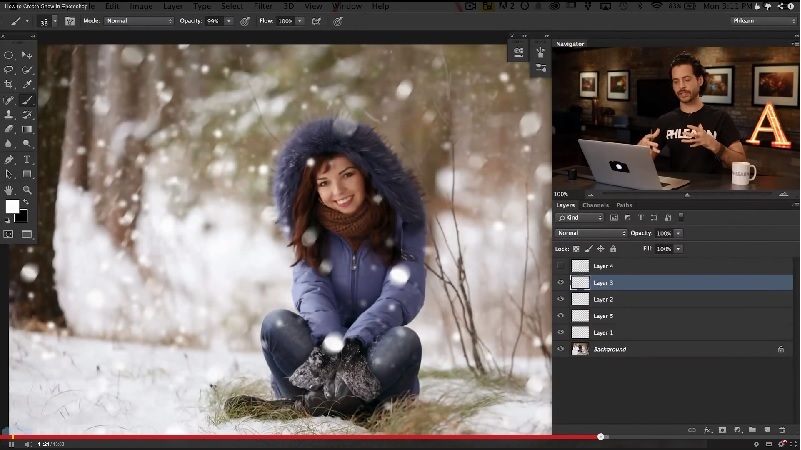The width and height of the screenshot is (801, 450).
Task: Show hidden Layer 4 visibility box
Action: click(x=561, y=266)
